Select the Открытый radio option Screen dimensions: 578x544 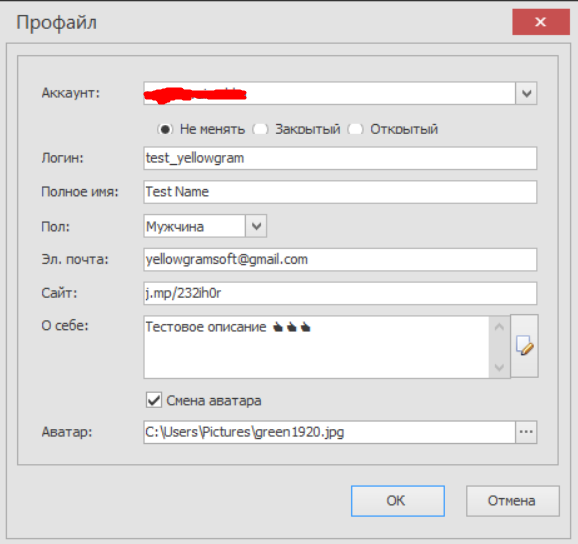[x=356, y=129]
